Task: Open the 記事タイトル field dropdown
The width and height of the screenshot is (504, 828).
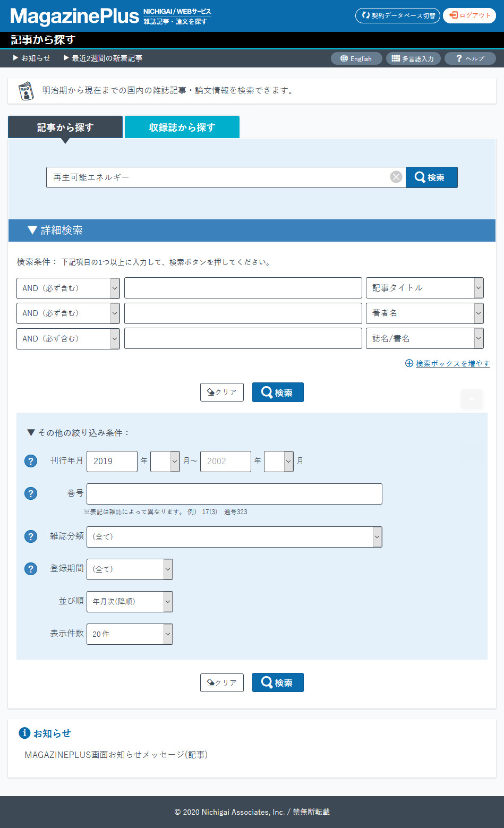Action: pyautogui.click(x=424, y=288)
